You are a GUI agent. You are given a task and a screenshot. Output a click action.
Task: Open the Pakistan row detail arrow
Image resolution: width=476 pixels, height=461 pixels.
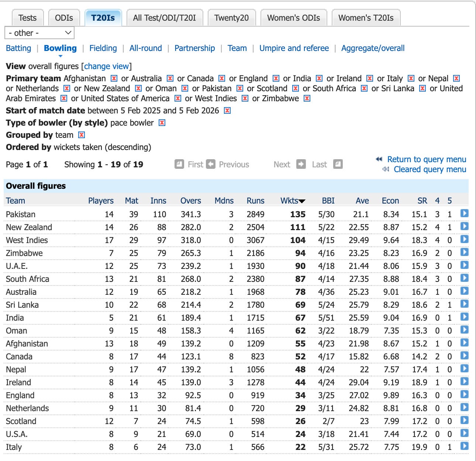point(465,214)
